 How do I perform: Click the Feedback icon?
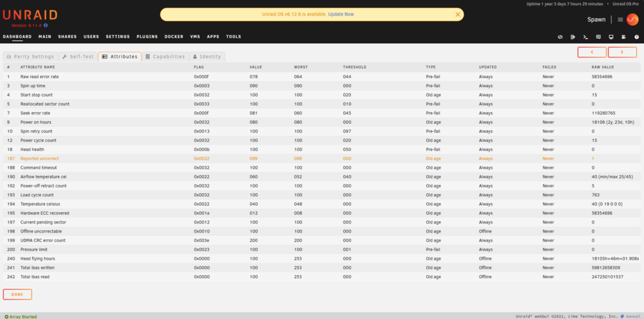(x=598, y=37)
